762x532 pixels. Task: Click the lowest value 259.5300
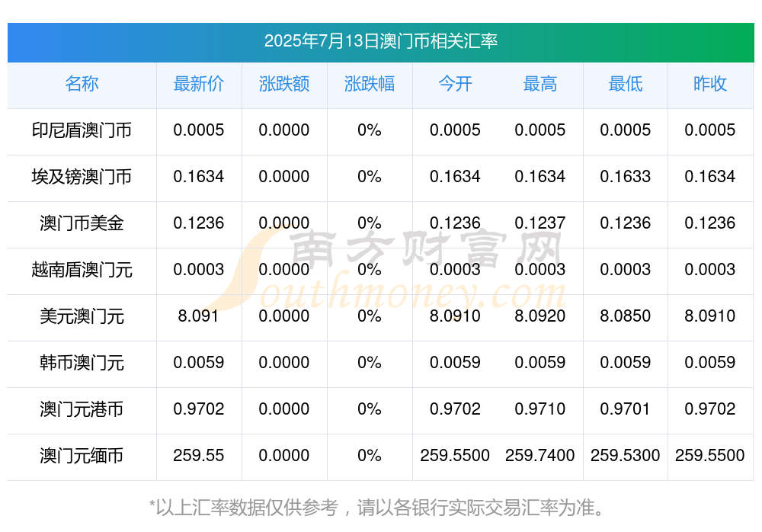tap(626, 456)
